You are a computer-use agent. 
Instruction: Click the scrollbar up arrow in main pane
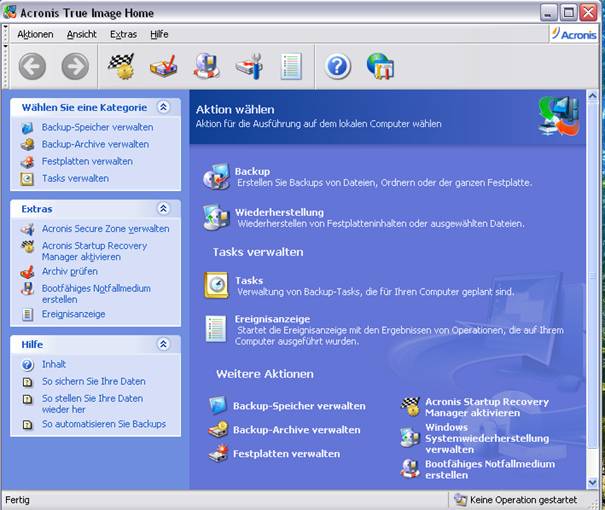(593, 95)
